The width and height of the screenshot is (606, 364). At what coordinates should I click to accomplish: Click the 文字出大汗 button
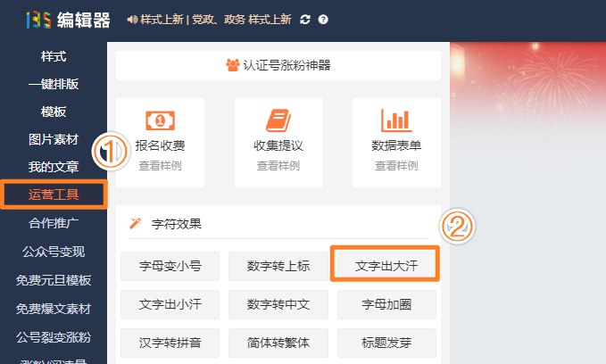386,266
